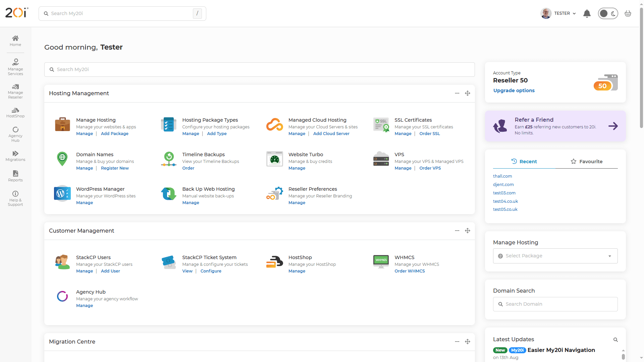This screenshot has width=644, height=362.
Task: Open HostShop in sidebar
Action: [x=15, y=113]
